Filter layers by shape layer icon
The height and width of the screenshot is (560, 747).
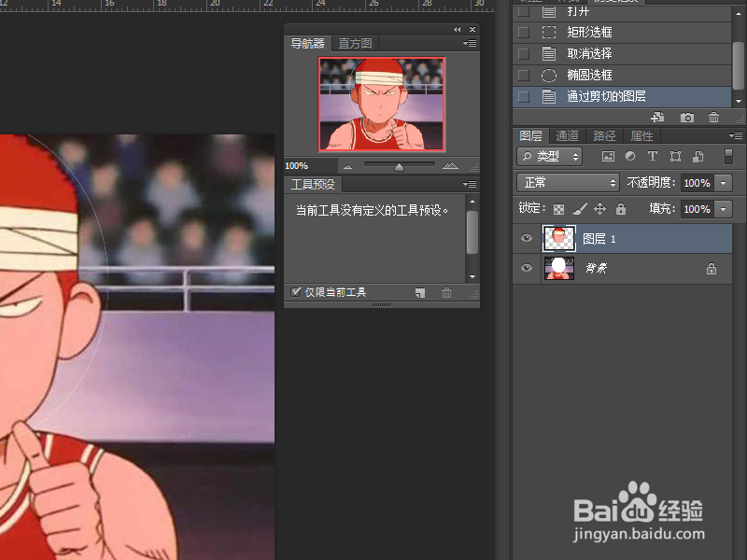tap(675, 156)
